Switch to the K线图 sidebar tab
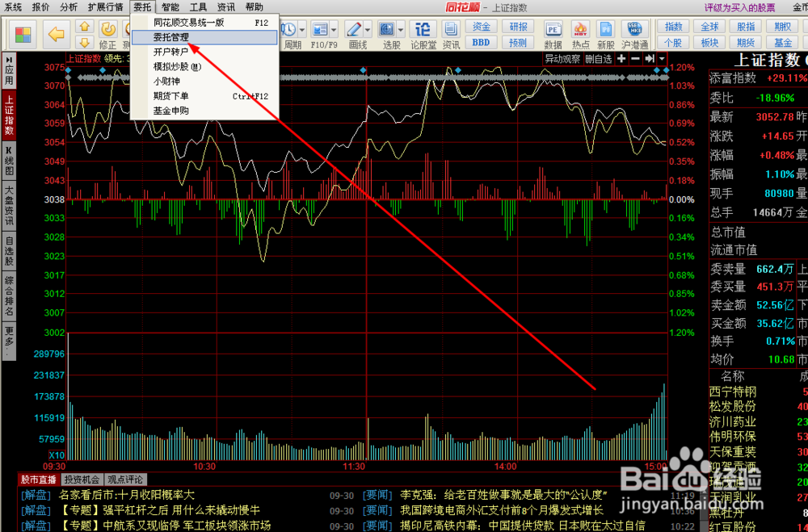 coord(9,161)
